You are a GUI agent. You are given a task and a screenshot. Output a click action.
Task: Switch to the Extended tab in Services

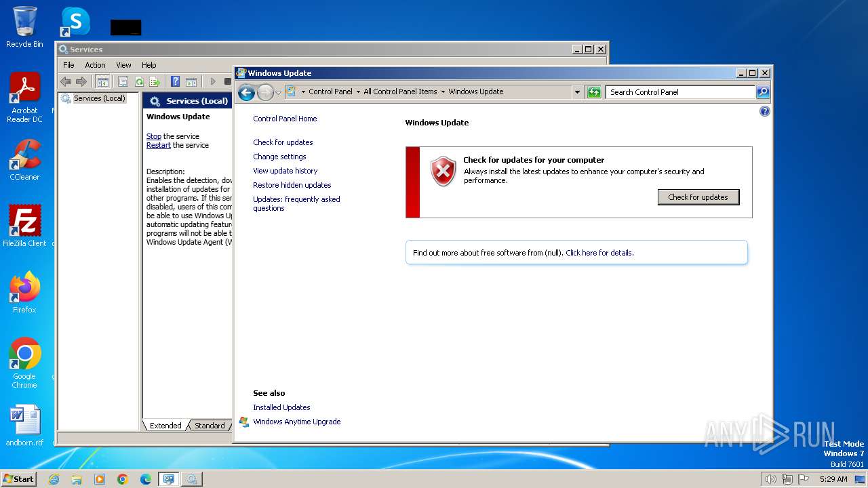(165, 426)
